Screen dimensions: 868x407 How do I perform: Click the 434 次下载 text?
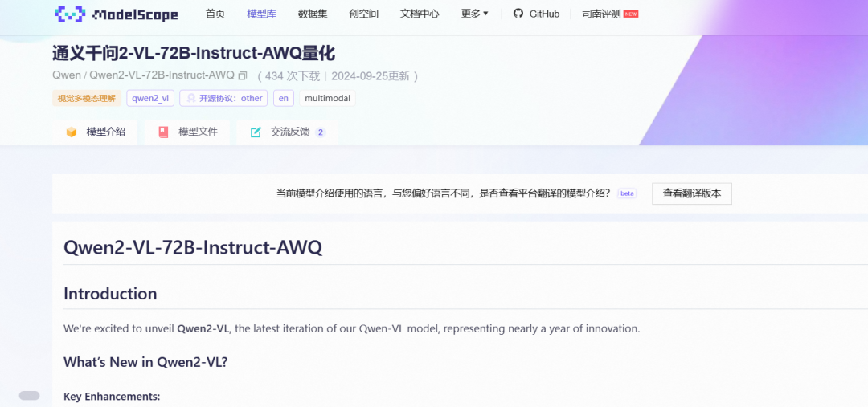293,75
